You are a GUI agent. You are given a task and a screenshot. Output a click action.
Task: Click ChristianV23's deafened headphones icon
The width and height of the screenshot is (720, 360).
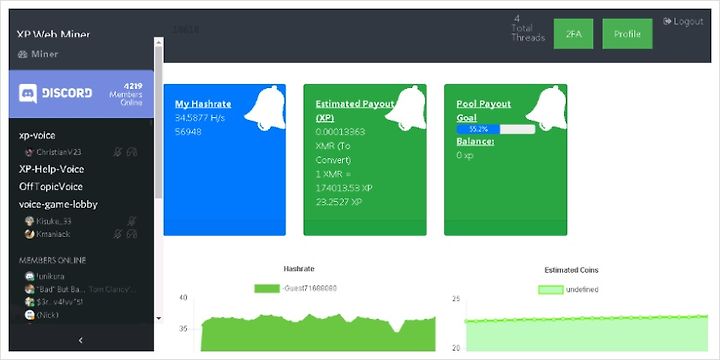[132, 152]
